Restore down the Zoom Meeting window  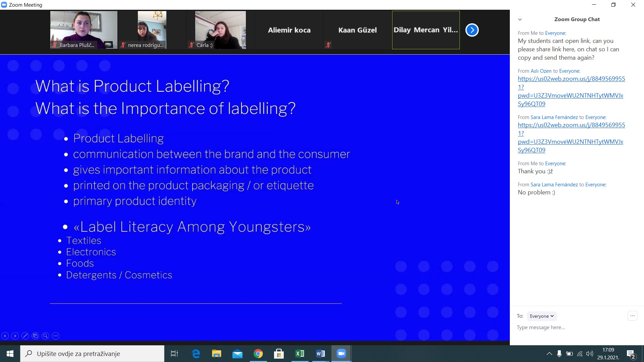pyautogui.click(x=613, y=5)
